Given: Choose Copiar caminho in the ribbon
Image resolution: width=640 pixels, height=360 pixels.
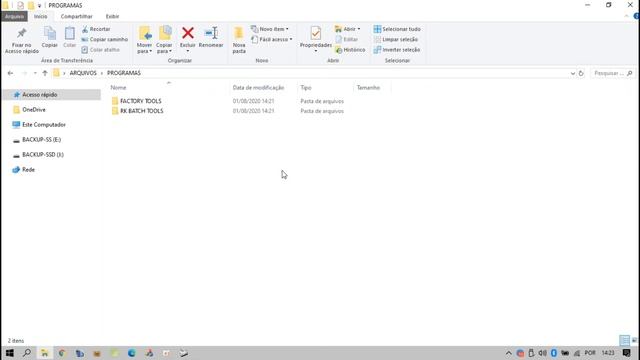Looking at the screenshot, I should [x=104, y=40].
